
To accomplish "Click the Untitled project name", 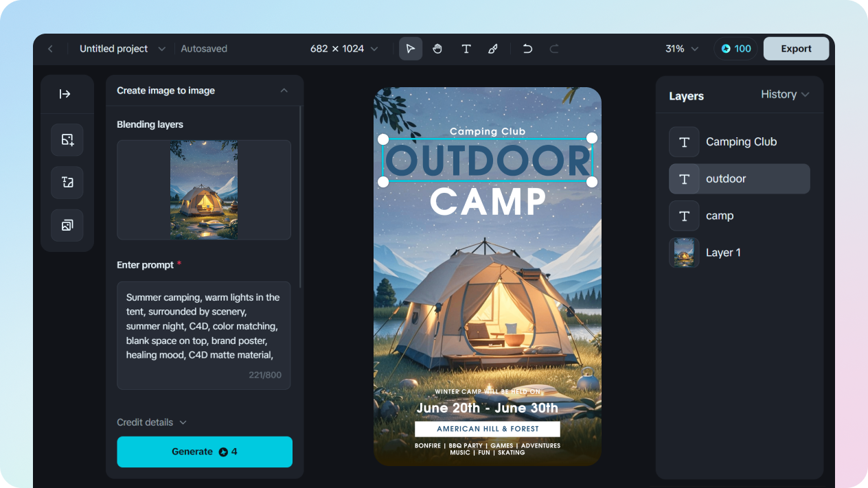I will coord(113,49).
